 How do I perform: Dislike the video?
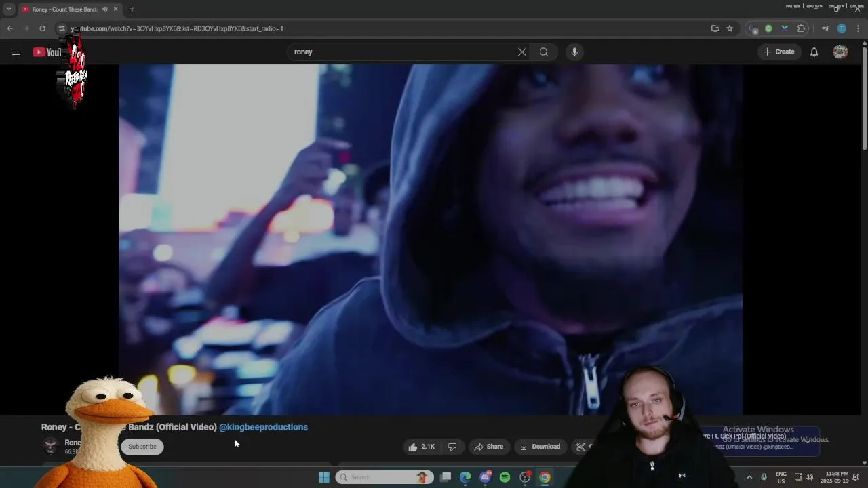pos(452,447)
